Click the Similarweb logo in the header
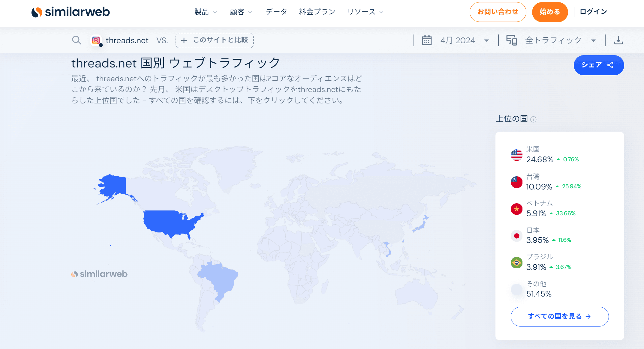The image size is (644, 349). point(71,12)
